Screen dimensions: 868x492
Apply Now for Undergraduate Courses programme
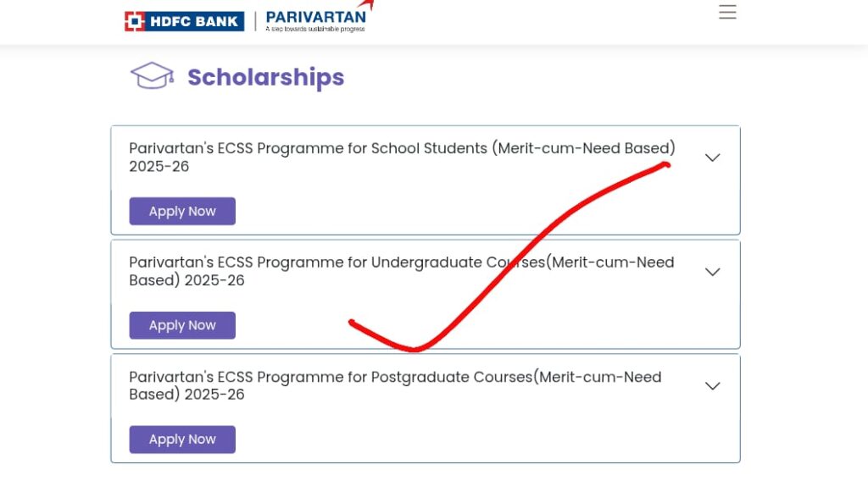click(182, 325)
